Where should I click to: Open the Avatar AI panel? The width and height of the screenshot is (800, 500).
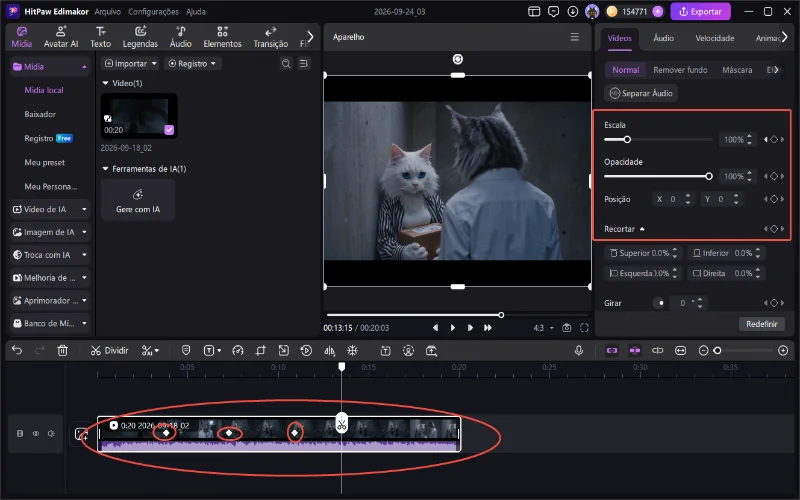[x=61, y=37]
